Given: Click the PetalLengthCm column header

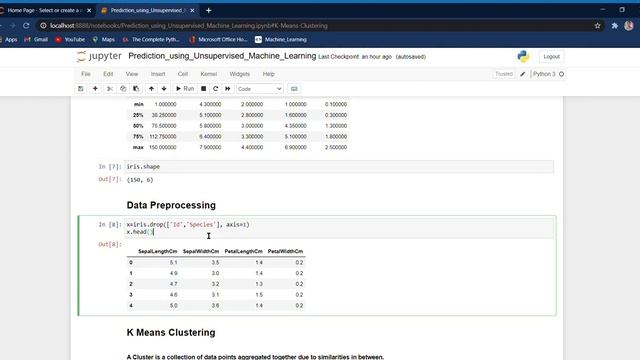Looking at the screenshot, I should tap(244, 251).
